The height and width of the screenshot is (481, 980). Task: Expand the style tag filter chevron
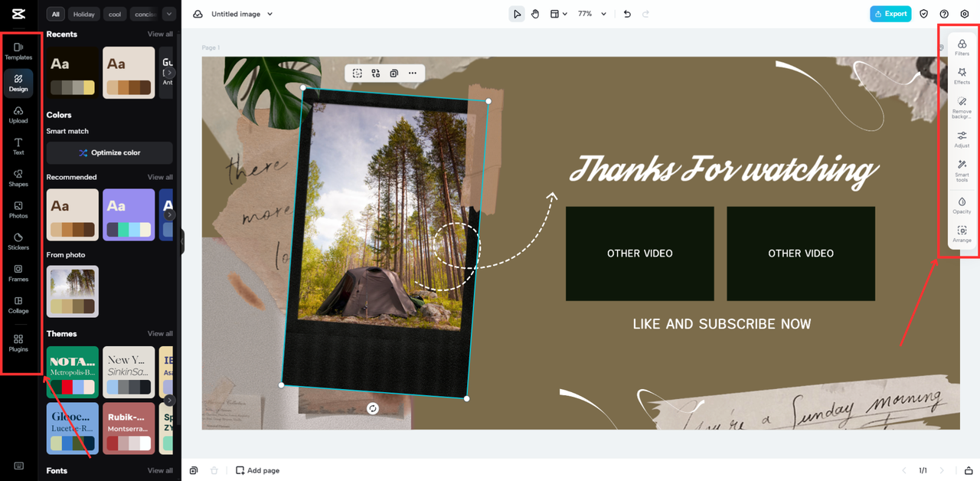(168, 14)
